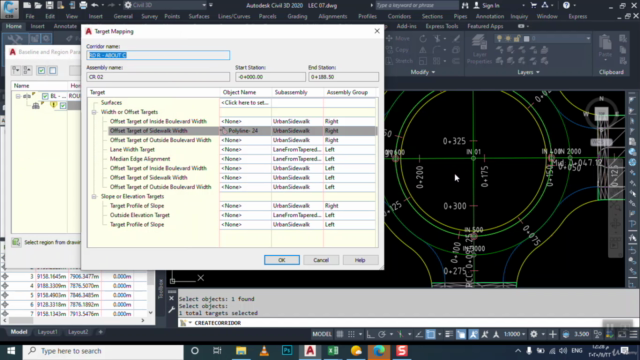Switch to the Express Tools ribbon tab
The width and height of the screenshot is (640, 360).
pos(442,26)
